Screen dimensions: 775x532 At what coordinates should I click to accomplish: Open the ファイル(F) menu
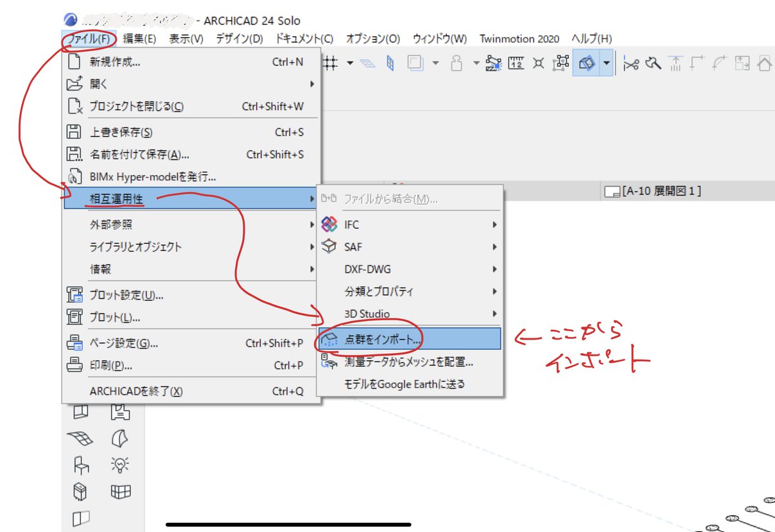(89, 39)
